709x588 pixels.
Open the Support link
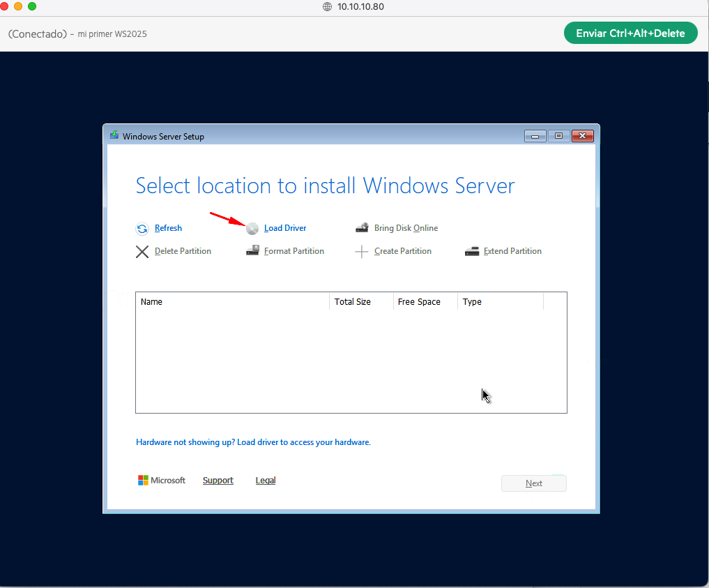[218, 480]
